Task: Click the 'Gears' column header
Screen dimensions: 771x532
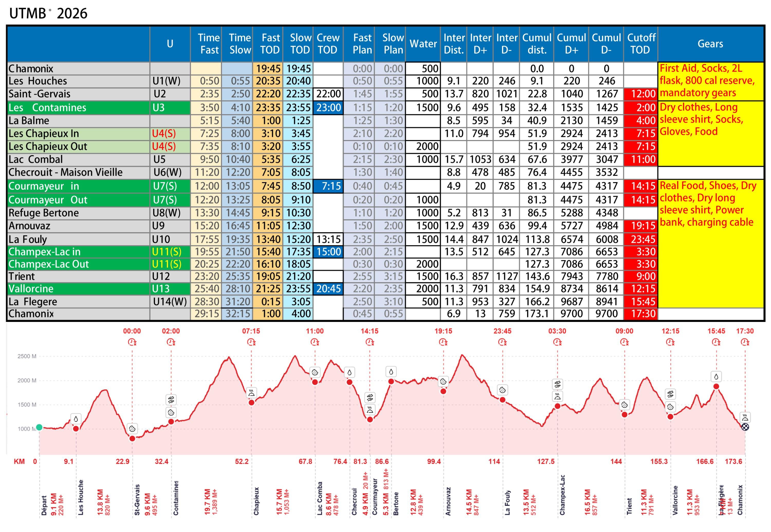Action: pos(710,44)
